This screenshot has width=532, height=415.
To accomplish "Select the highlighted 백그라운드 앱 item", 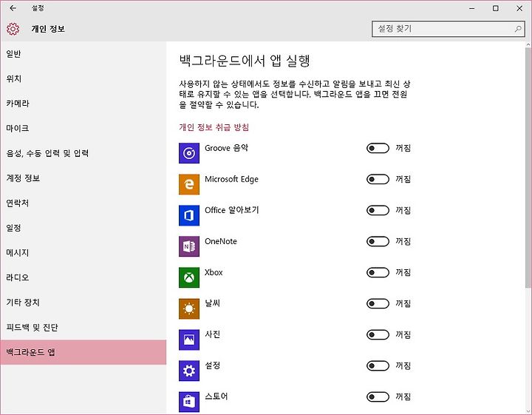I will pos(83,352).
